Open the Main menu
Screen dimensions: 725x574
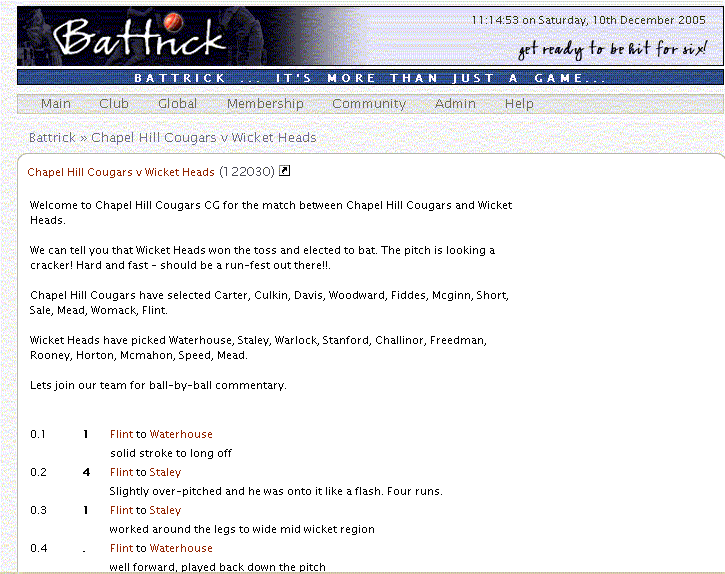(x=56, y=104)
